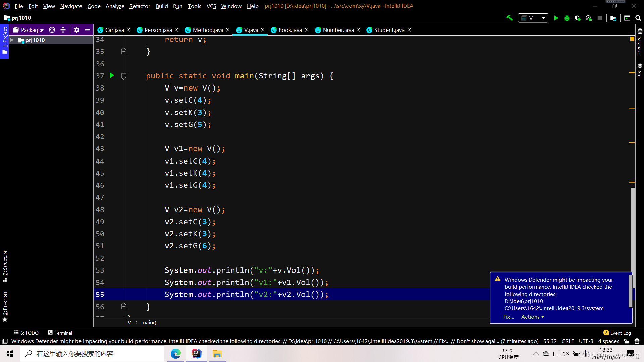Open the Packages view selector dropdown
The width and height of the screenshot is (644, 362).
coord(32,30)
